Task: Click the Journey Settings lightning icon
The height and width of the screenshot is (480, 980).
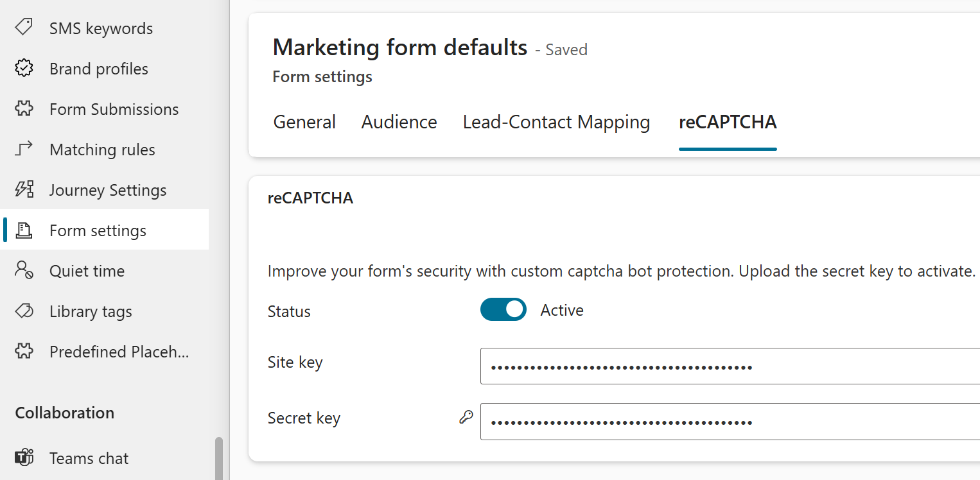Action: [x=24, y=189]
